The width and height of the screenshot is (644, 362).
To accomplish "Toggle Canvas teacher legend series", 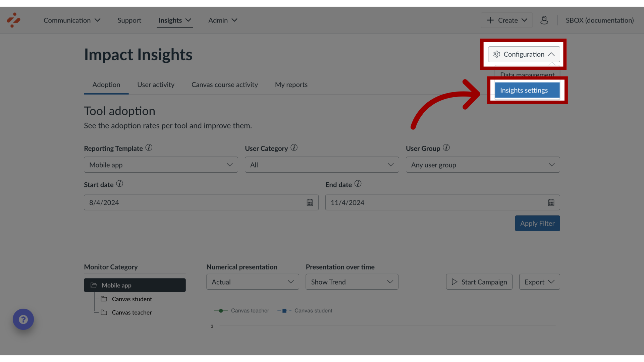I will tap(241, 311).
